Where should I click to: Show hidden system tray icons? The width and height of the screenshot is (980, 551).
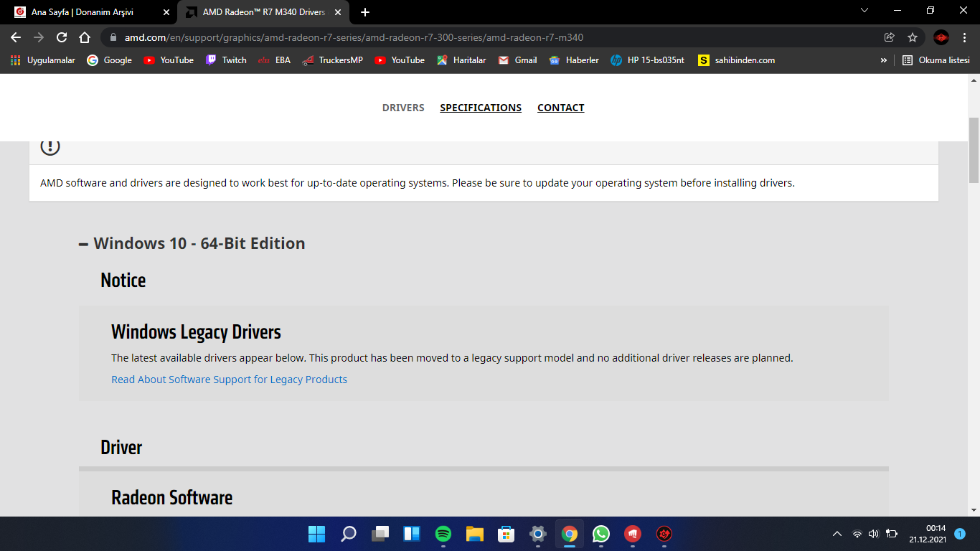[x=837, y=534]
